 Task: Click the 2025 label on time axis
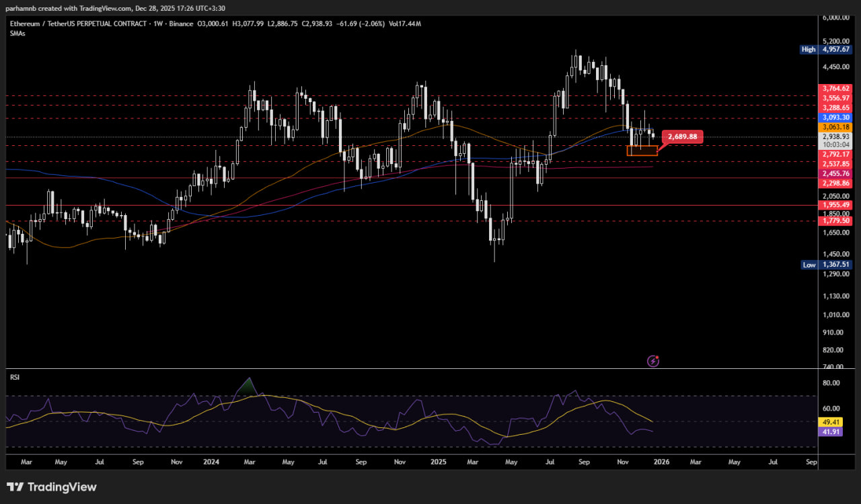point(438,462)
